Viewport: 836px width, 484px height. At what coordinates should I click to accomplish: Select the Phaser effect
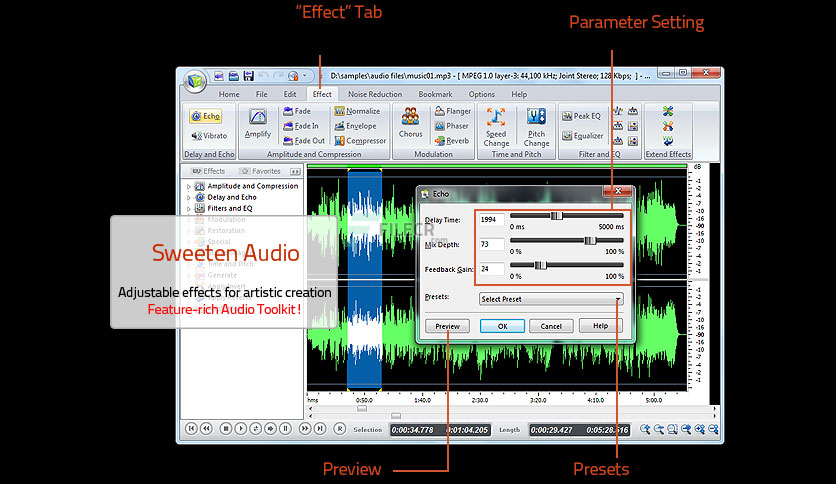[x=452, y=126]
